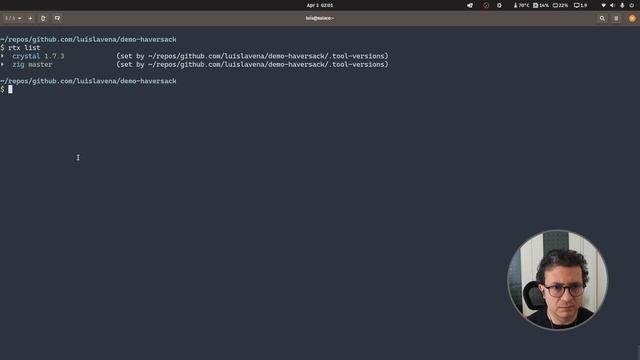Open the power menu icon

pos(631,5)
